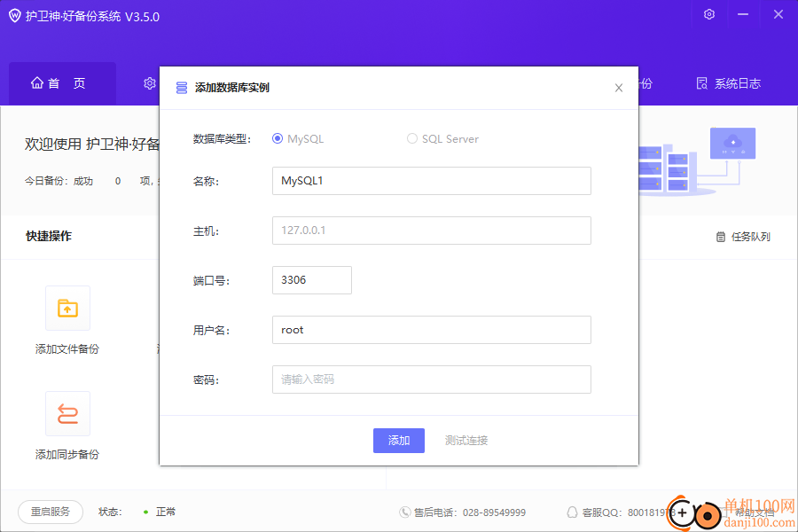Click the 快捷操作 heading
Screen dimensions: 798x532
(49, 236)
